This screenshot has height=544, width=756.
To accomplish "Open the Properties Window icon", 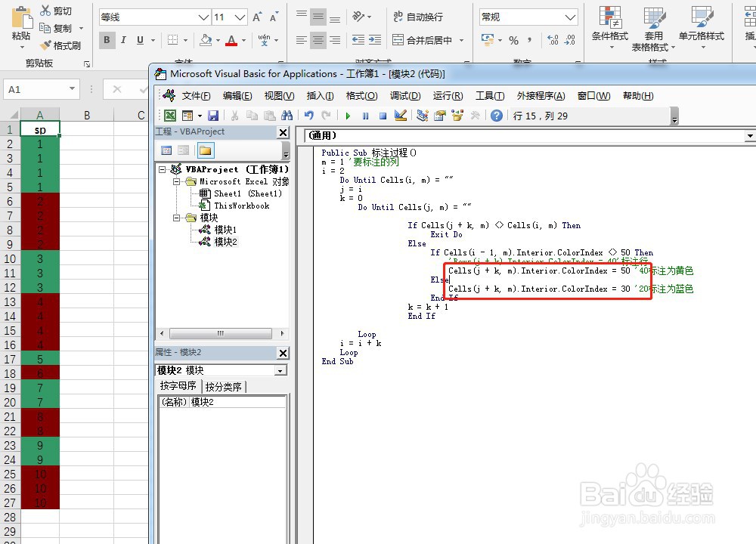I will [x=440, y=116].
